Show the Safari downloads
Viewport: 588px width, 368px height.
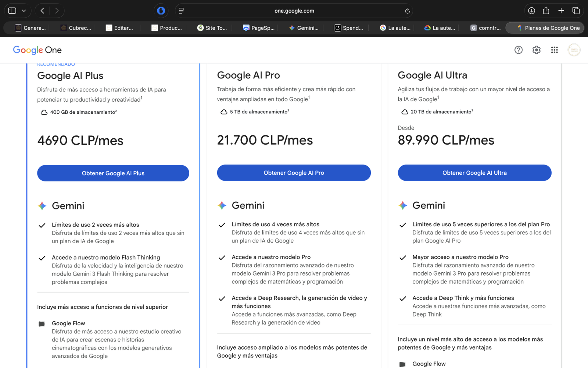pyautogui.click(x=531, y=11)
